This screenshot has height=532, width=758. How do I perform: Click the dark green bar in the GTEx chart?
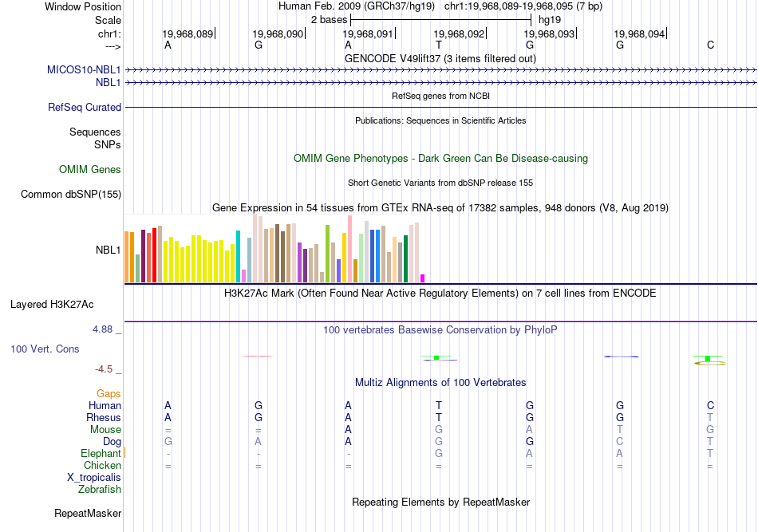pyautogui.click(x=405, y=259)
